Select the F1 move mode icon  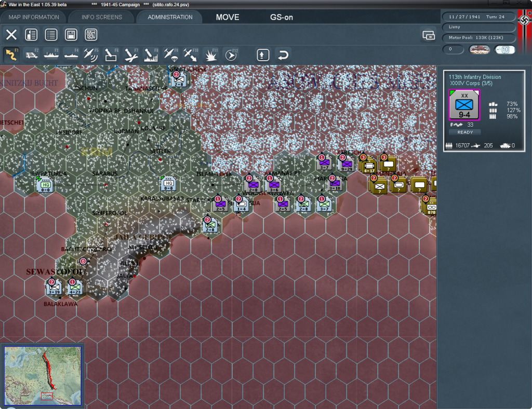click(x=11, y=54)
